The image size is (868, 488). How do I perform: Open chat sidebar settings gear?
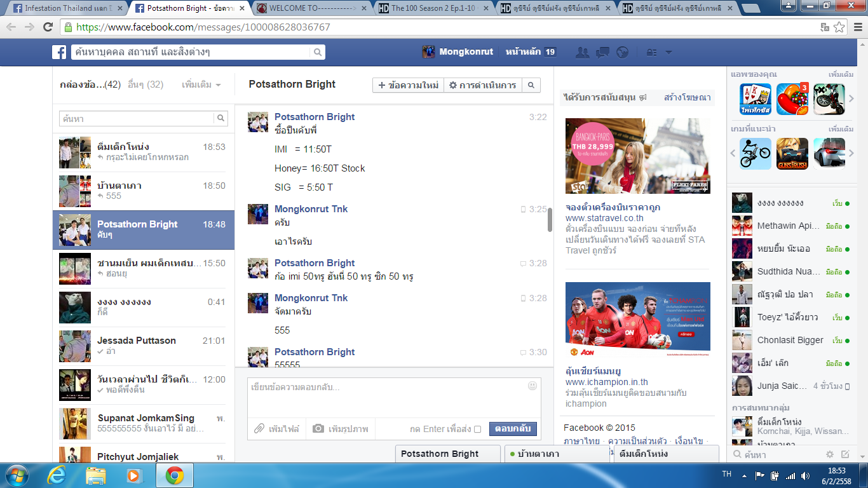coord(829,454)
